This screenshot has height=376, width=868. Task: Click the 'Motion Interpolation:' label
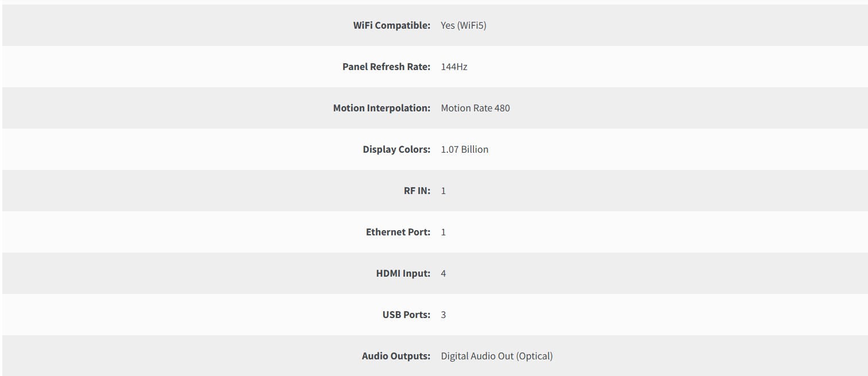[382, 108]
